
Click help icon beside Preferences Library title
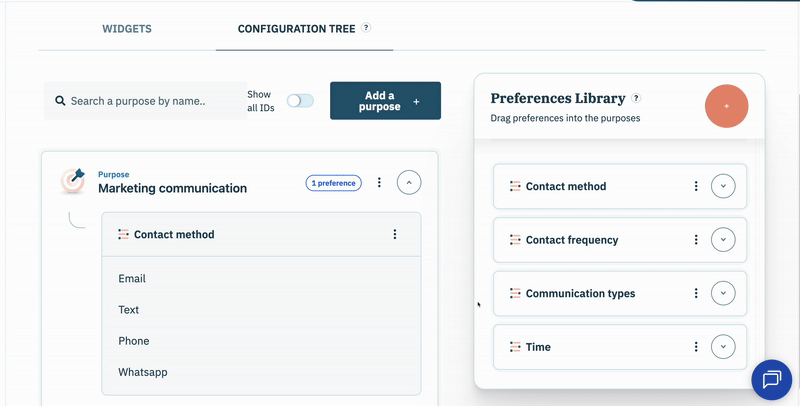[x=637, y=98]
